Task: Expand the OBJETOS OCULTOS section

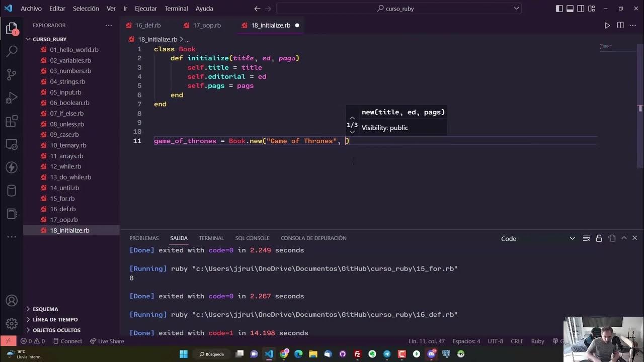Action: [71, 330]
